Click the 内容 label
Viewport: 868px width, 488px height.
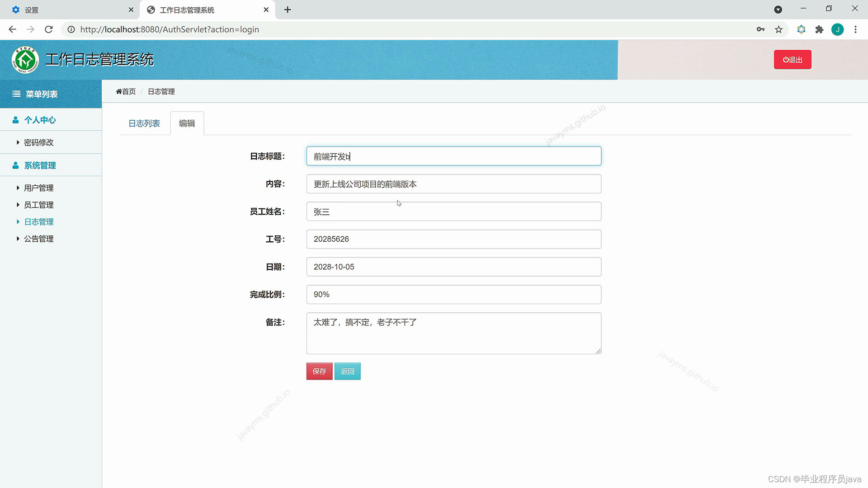(275, 184)
